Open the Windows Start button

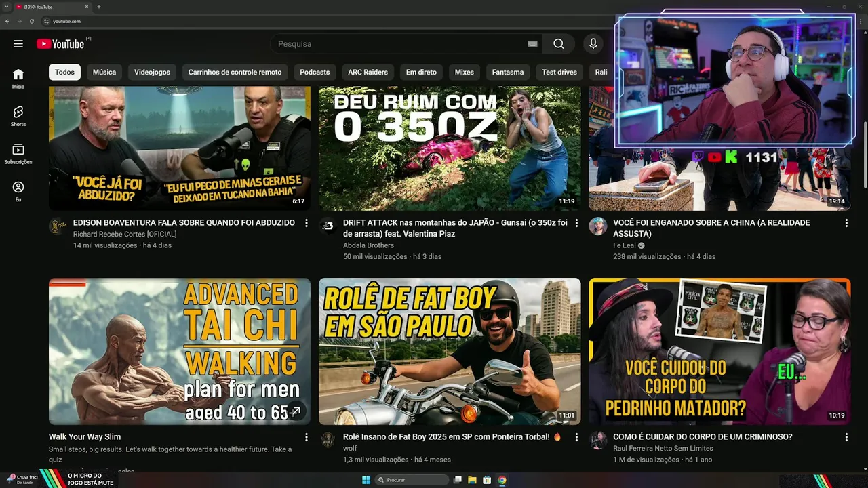click(366, 480)
